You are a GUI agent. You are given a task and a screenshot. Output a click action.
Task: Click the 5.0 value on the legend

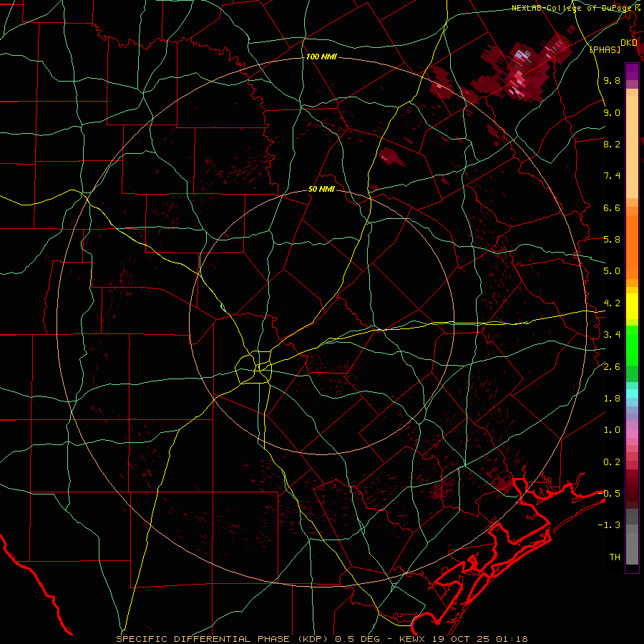(x=612, y=271)
